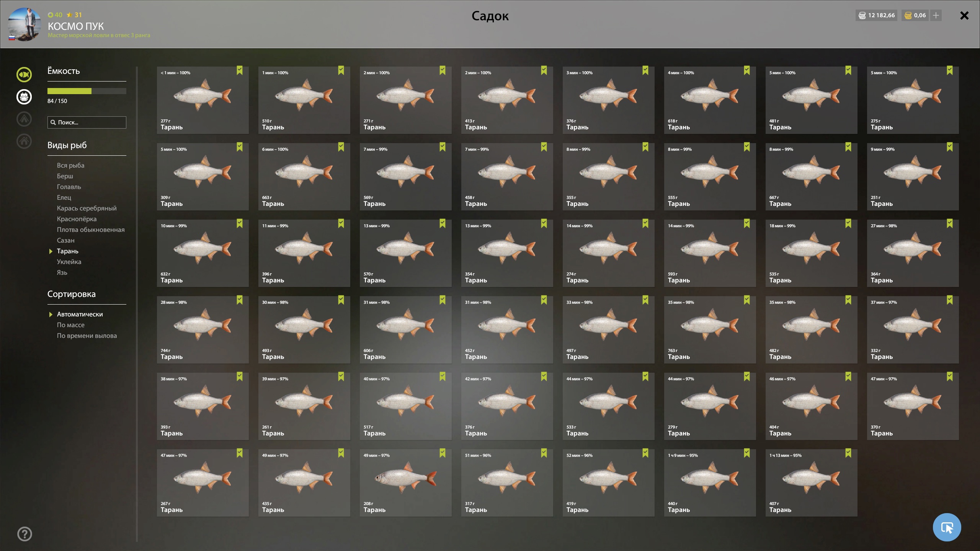Image resolution: width=980 pixels, height=551 pixels.
Task: Select sorting По времени вылова
Action: coord(87,336)
